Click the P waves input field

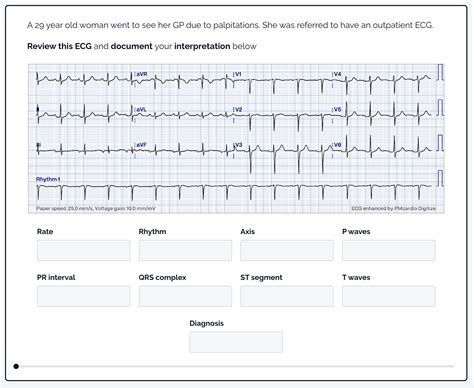pyautogui.click(x=389, y=250)
